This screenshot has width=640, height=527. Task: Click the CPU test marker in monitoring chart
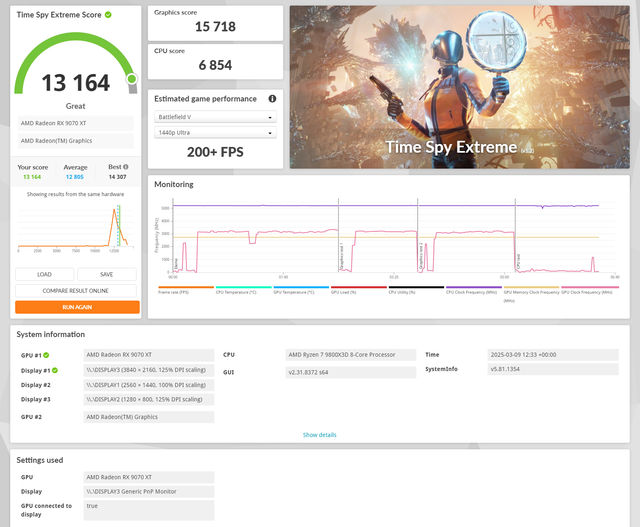pos(518,261)
